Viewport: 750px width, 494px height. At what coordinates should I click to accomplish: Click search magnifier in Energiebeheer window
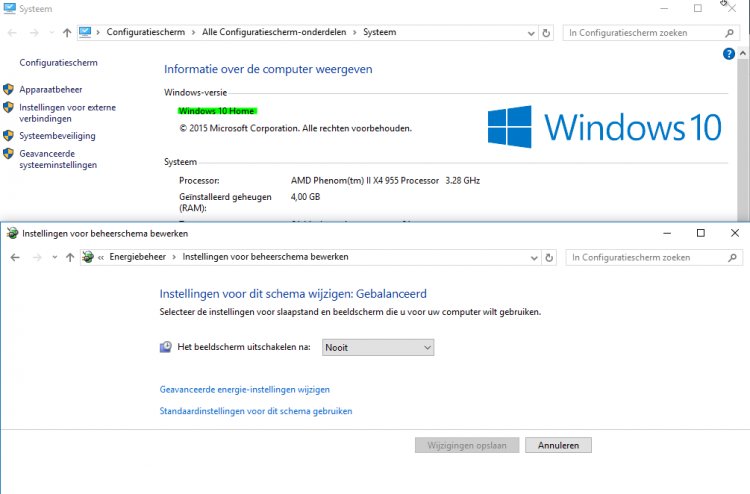click(x=732, y=257)
